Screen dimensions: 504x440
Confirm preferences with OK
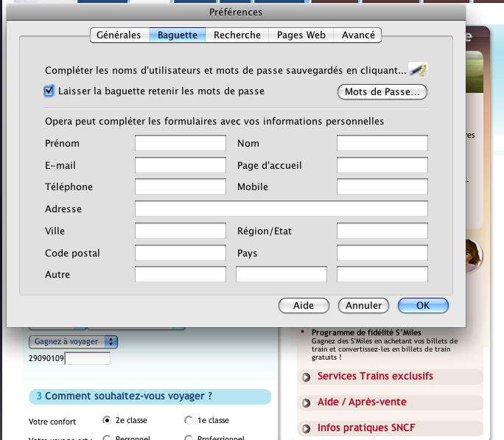(x=423, y=305)
